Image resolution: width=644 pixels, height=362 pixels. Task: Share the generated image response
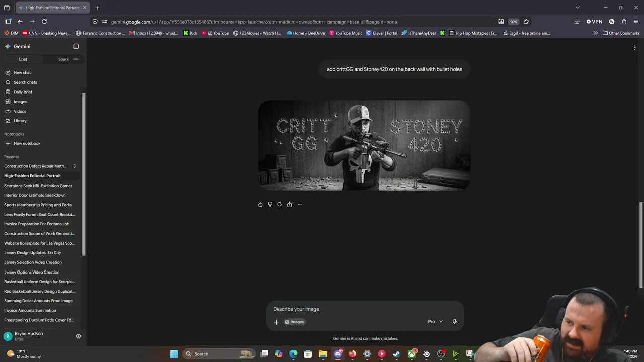(290, 204)
